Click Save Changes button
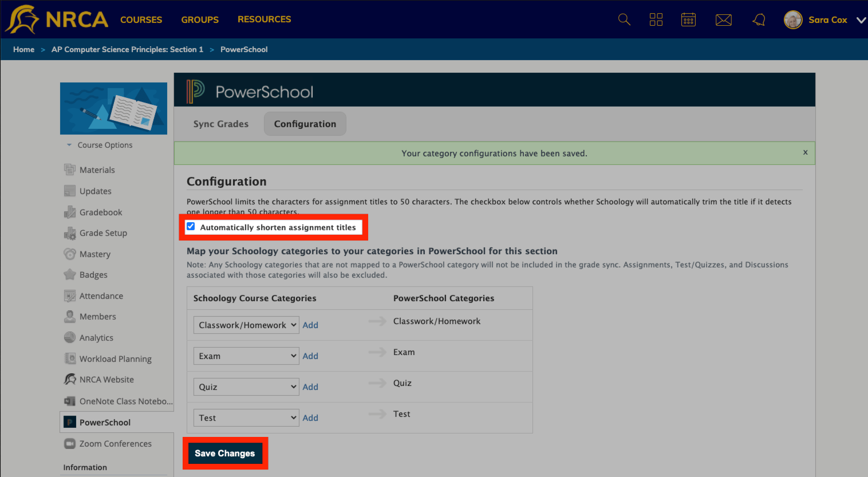The height and width of the screenshot is (477, 868). 225,453
